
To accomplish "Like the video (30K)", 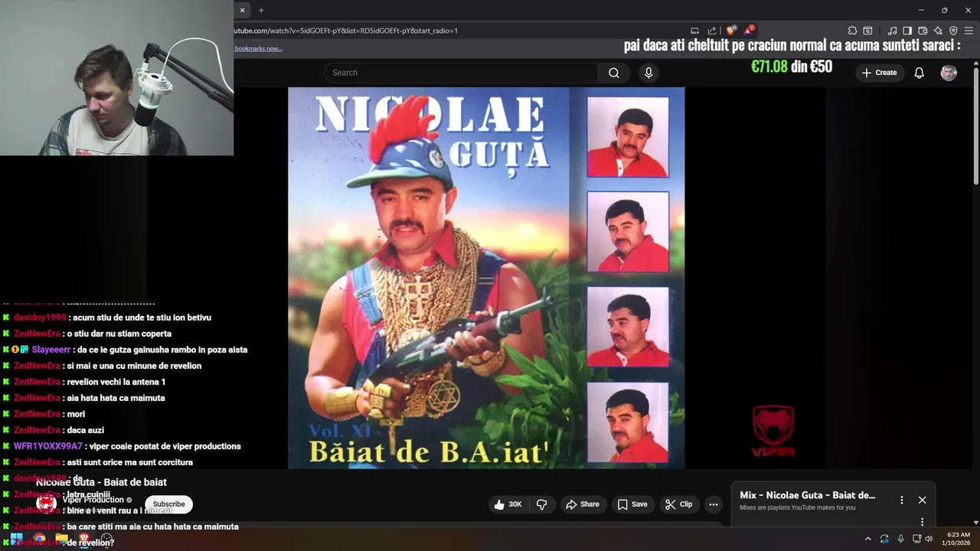I will [x=508, y=504].
